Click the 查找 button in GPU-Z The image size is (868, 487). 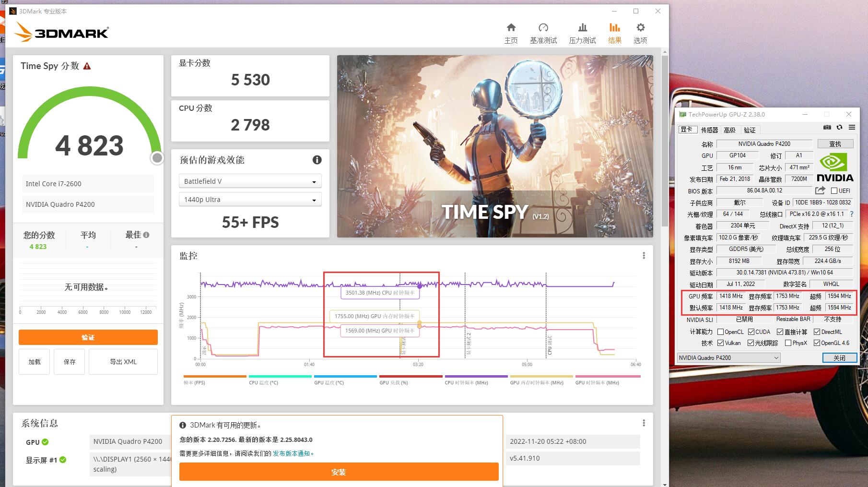[835, 144]
